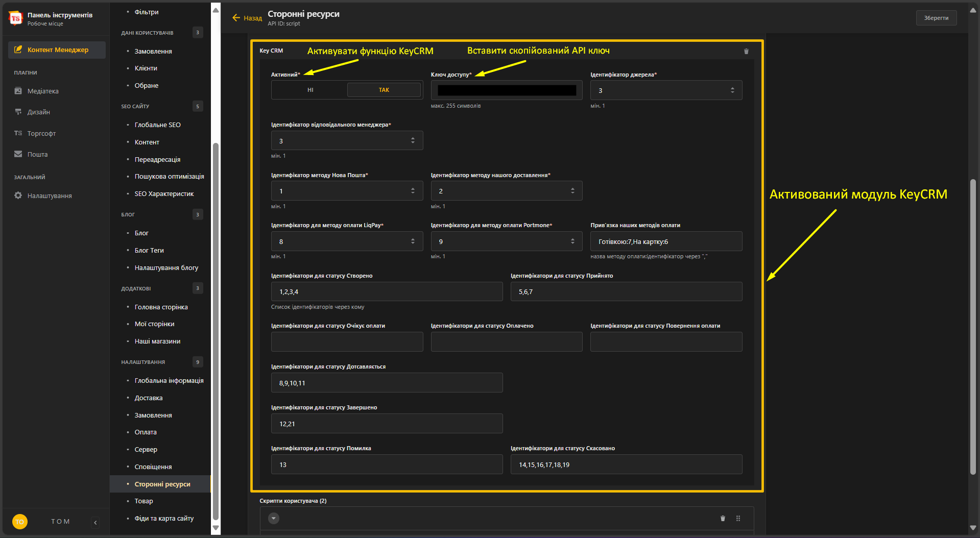Open Глобальна інформація settings item
This screenshot has height=538, width=980.
coord(169,380)
